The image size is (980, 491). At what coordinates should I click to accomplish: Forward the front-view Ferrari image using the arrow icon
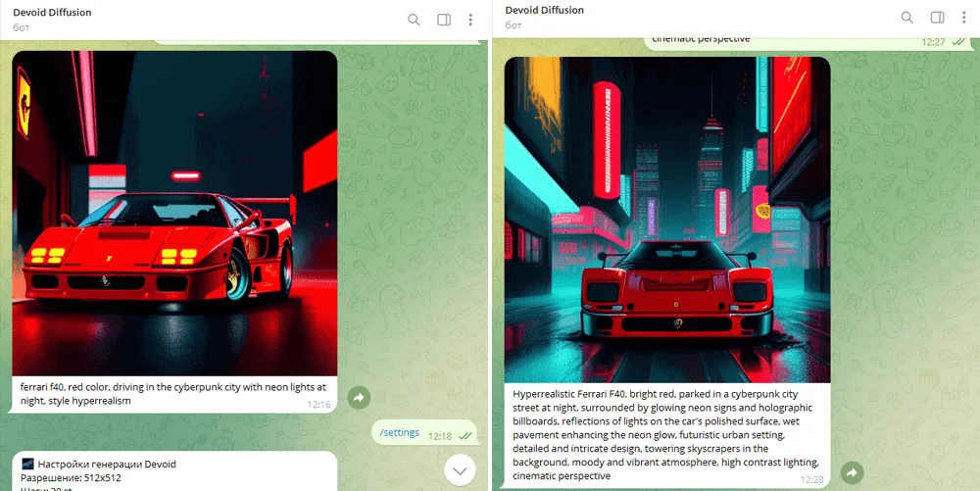point(852,472)
